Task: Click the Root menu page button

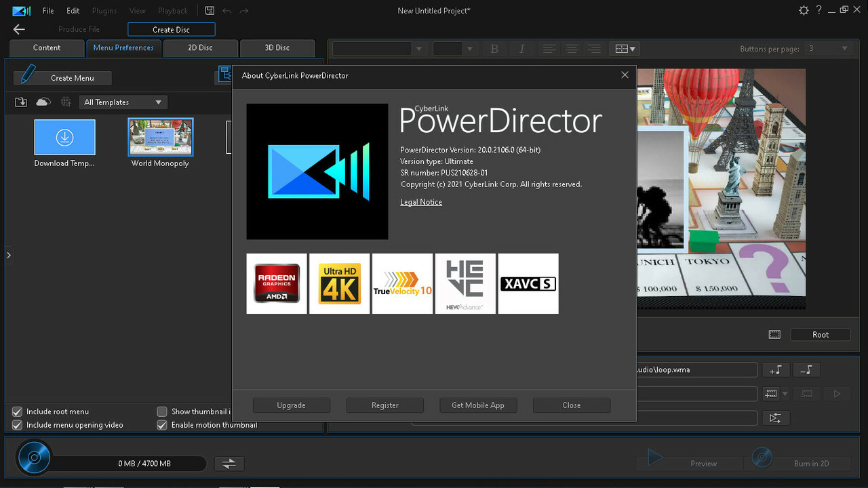Action: coord(821,334)
